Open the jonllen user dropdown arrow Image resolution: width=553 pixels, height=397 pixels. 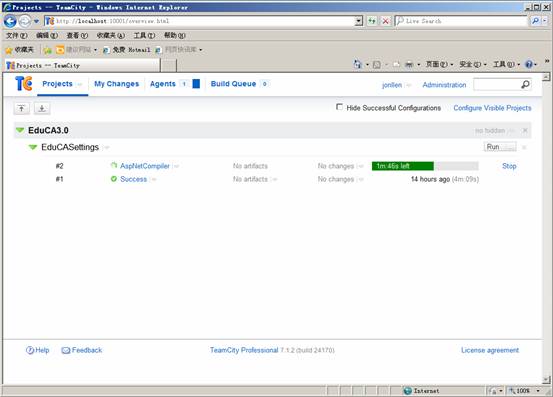pyautogui.click(x=408, y=85)
